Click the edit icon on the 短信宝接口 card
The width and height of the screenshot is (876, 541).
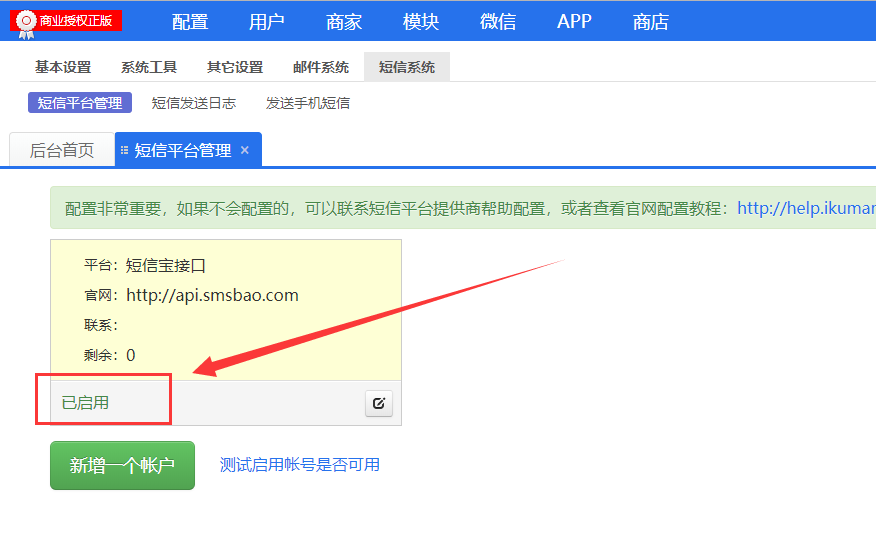(x=378, y=404)
